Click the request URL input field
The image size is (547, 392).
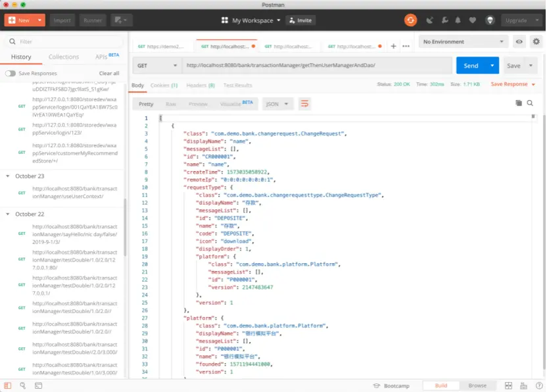point(317,65)
